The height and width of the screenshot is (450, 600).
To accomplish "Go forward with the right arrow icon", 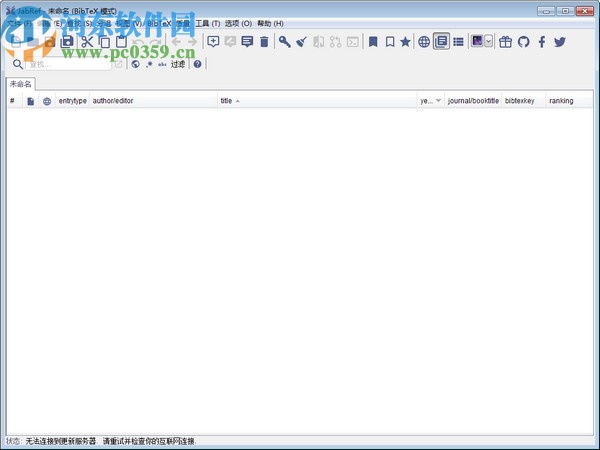I will (x=192, y=42).
